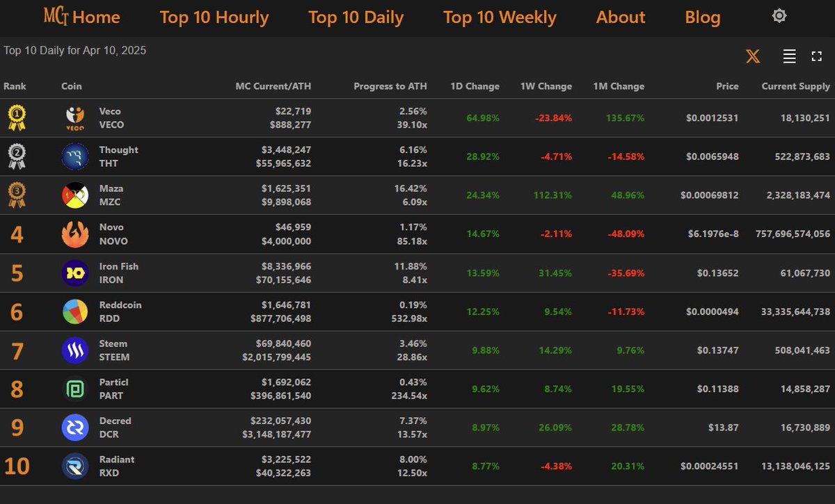Click the MC Home logo link
This screenshot has width=835, height=504.
81,17
